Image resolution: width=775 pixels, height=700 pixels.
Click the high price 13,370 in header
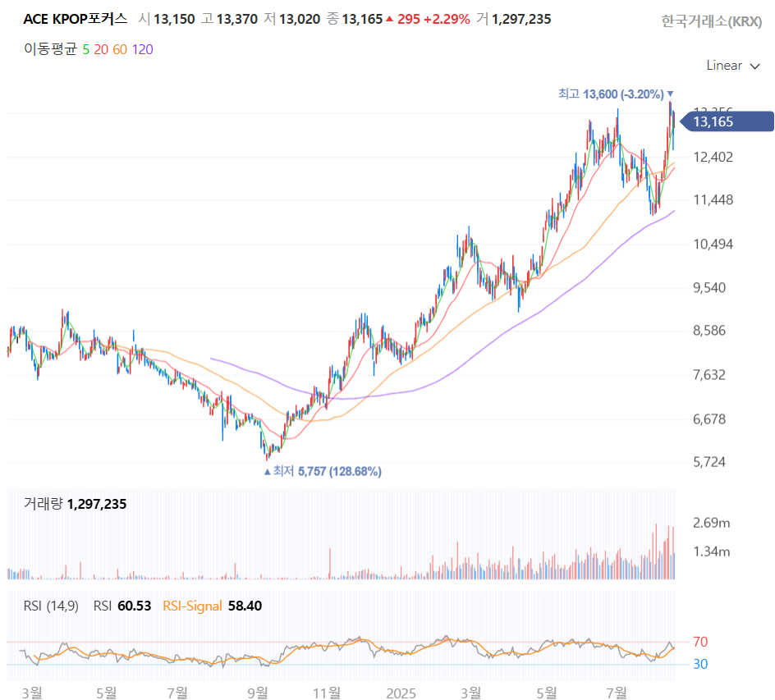237,19
